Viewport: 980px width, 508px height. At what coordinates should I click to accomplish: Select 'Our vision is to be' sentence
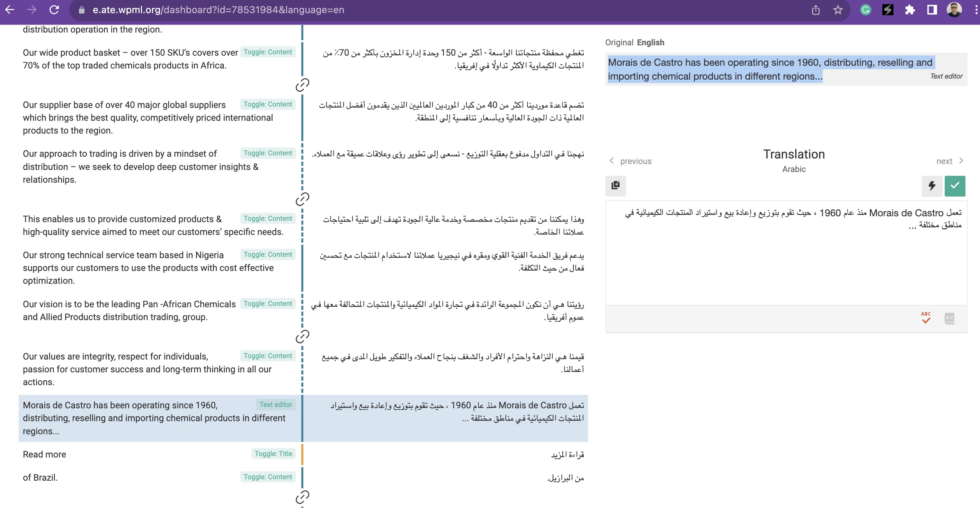pyautogui.click(x=130, y=311)
